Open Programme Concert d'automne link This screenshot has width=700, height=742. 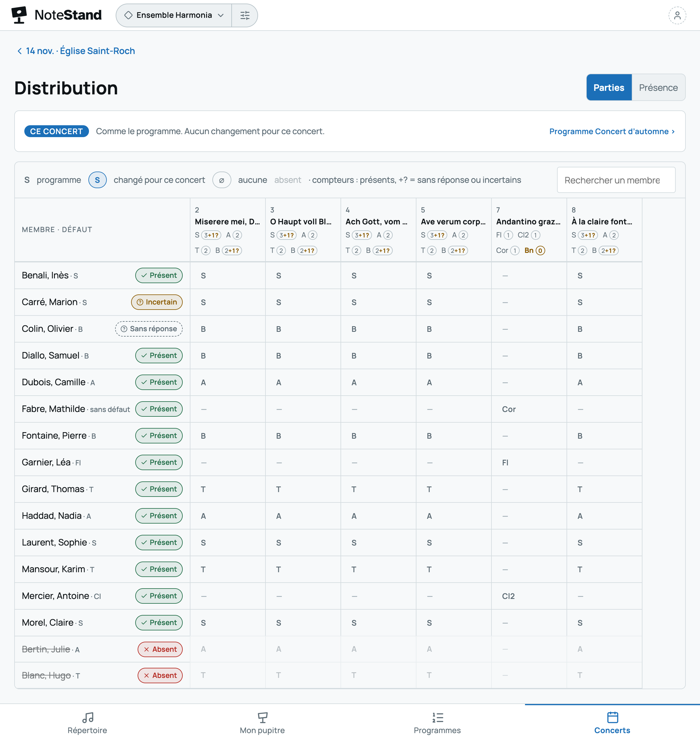pos(612,131)
